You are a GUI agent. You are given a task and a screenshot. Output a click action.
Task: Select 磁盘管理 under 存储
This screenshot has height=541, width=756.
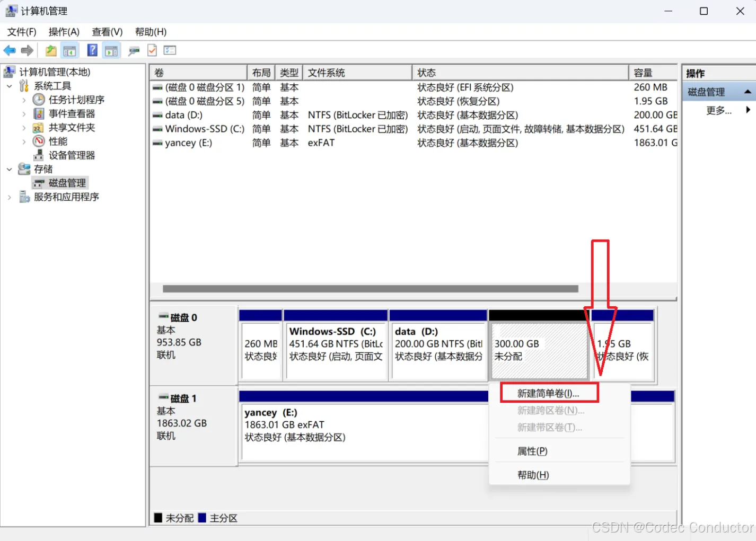tap(67, 183)
